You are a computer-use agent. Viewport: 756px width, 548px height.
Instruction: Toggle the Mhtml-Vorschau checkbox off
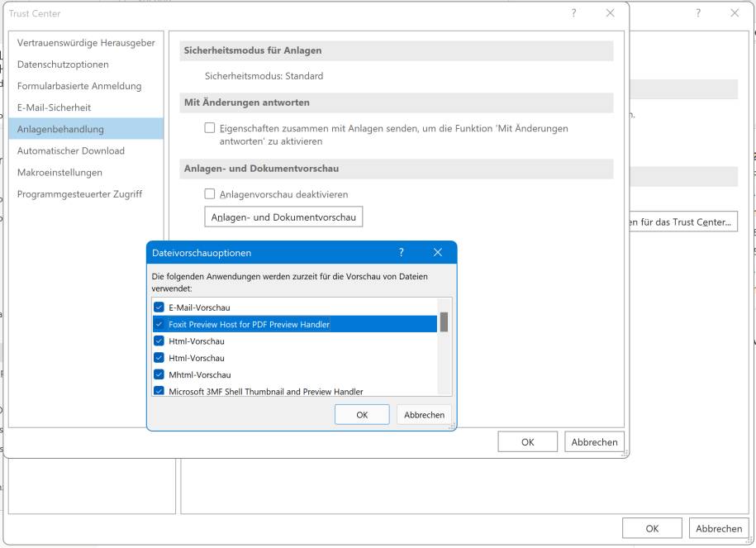click(158, 374)
